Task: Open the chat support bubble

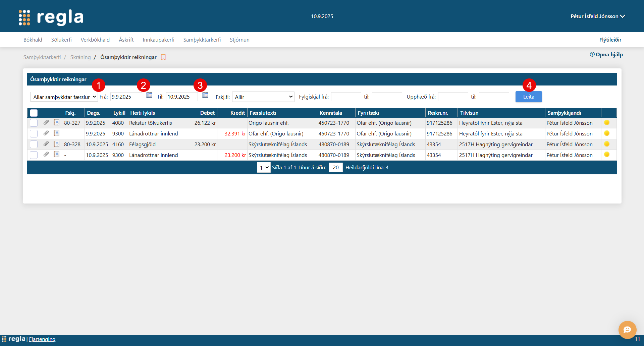Action: coord(627,330)
